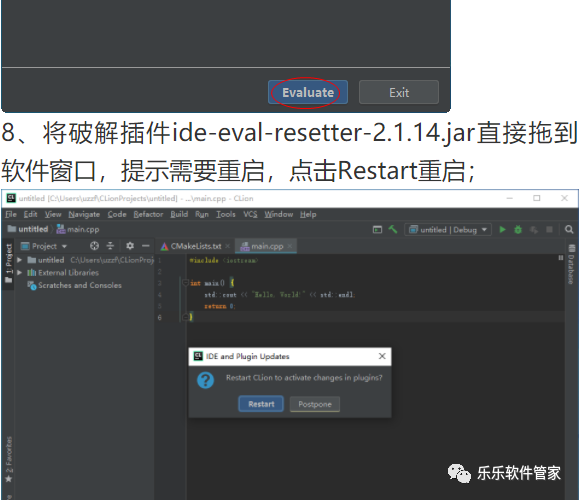Click the fold marker at the int main line
This screenshot has height=500, width=580.
click(186, 283)
